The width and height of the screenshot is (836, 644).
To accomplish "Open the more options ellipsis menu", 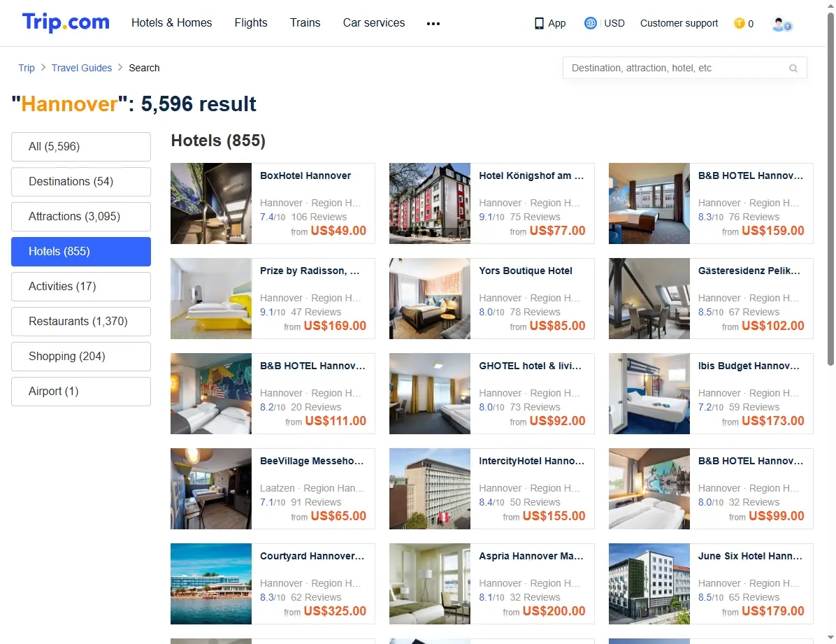I will [433, 24].
